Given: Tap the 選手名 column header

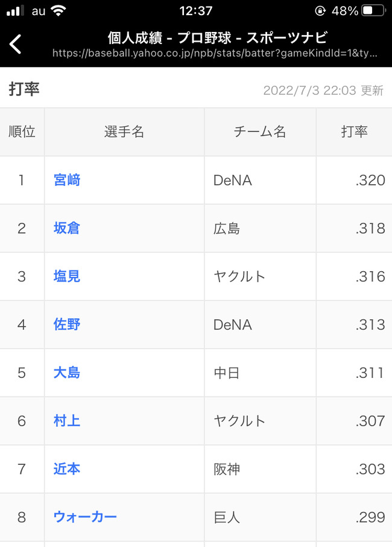Looking at the screenshot, I should [124, 132].
